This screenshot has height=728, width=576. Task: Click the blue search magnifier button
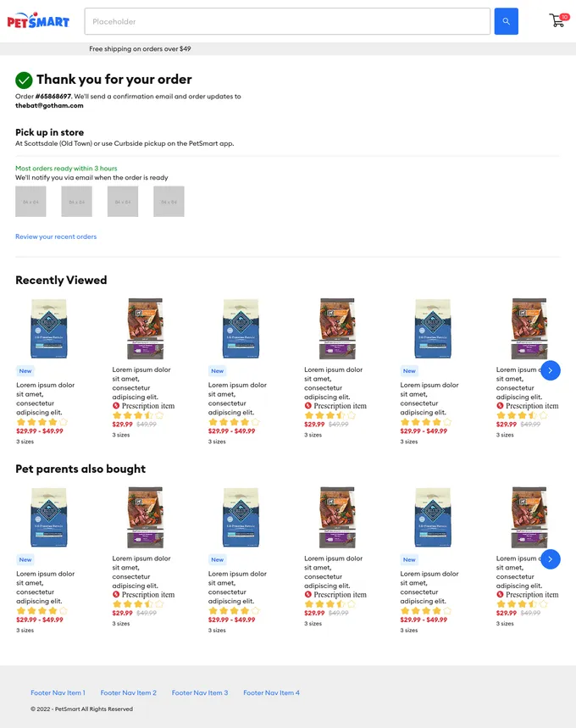click(506, 21)
